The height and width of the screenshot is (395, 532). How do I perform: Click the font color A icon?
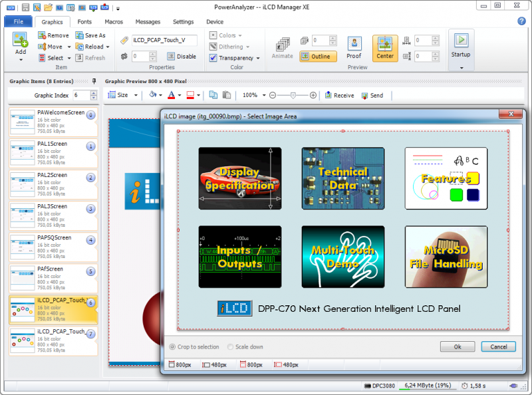point(172,95)
